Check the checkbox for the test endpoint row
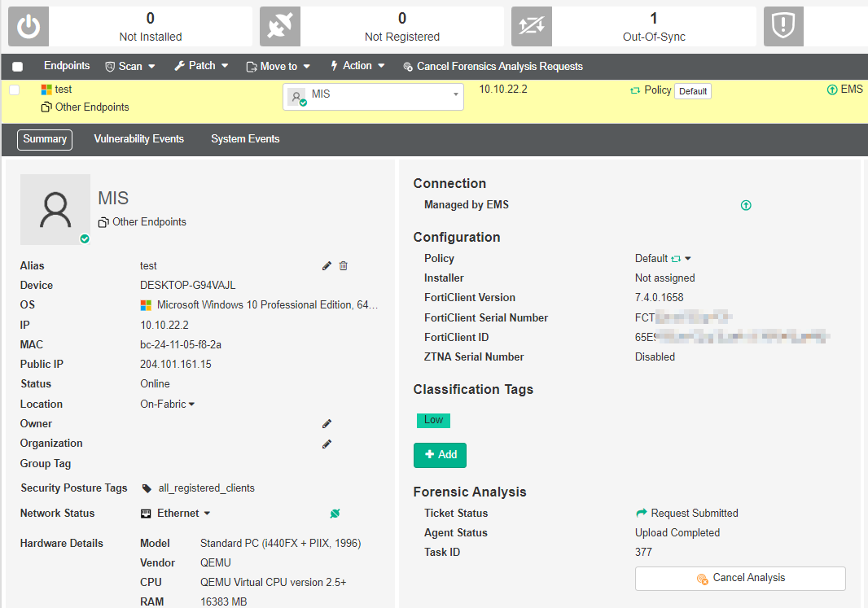This screenshot has width=868, height=608. pyautogui.click(x=12, y=91)
